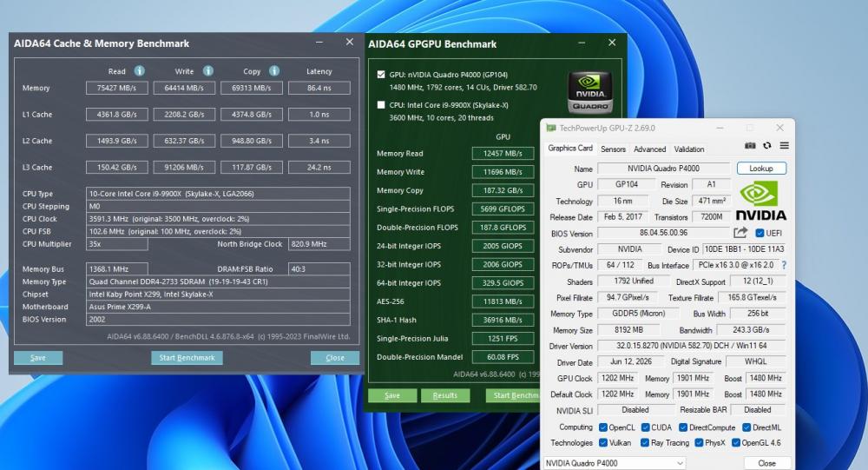Click the NVIDIA Quadro logo in GPGPU Benchmark
The width and height of the screenshot is (868, 470).
pos(590,92)
